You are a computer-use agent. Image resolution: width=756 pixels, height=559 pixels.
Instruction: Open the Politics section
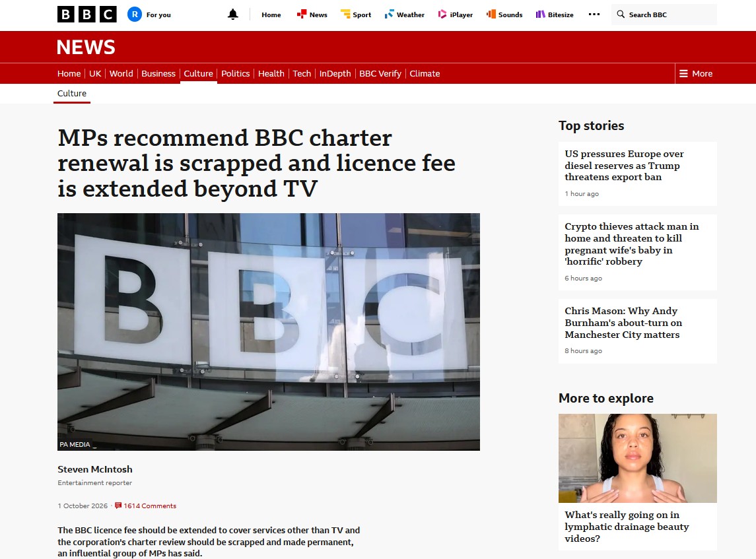(235, 74)
